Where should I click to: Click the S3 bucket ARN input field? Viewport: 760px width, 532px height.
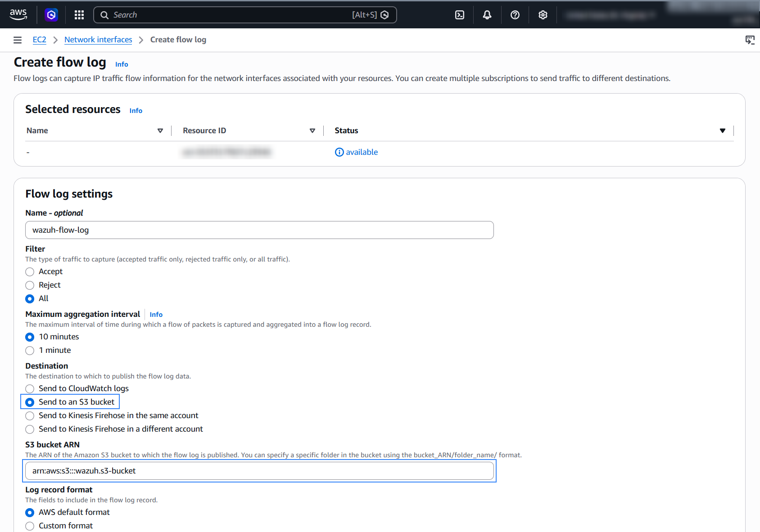(259, 471)
